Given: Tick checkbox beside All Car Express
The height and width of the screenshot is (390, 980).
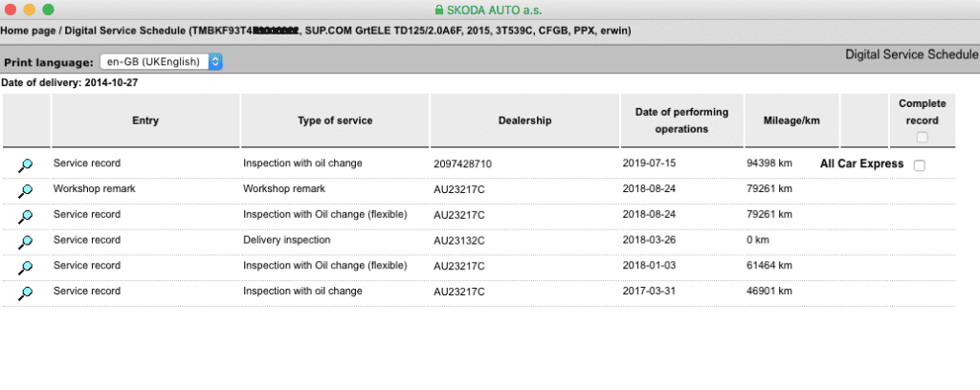Looking at the screenshot, I should 920,165.
